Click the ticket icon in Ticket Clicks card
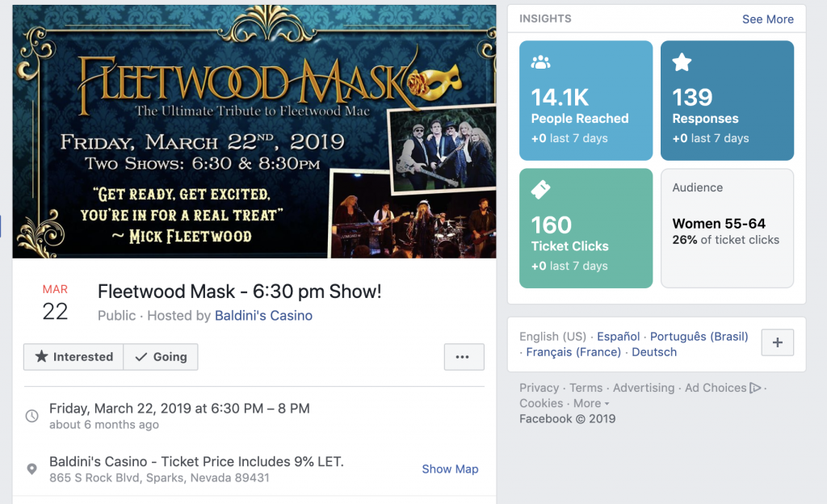Viewport: 827px width, 504px height. tap(540, 190)
